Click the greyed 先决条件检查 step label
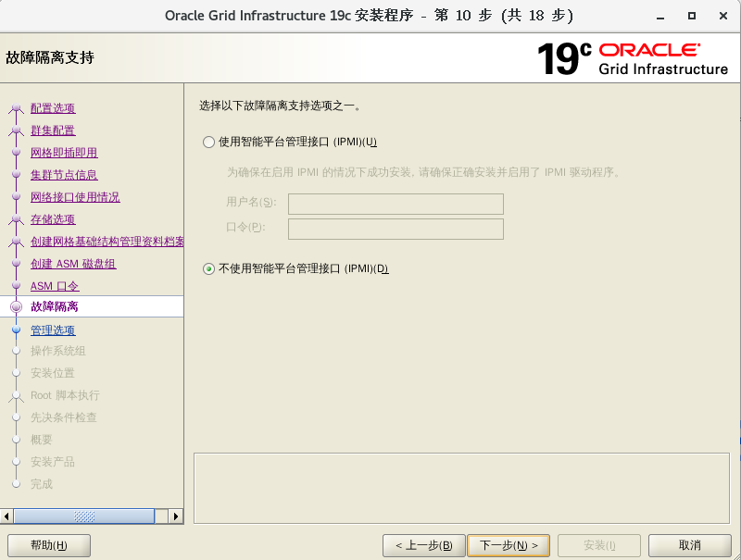741x560 pixels. coord(64,417)
